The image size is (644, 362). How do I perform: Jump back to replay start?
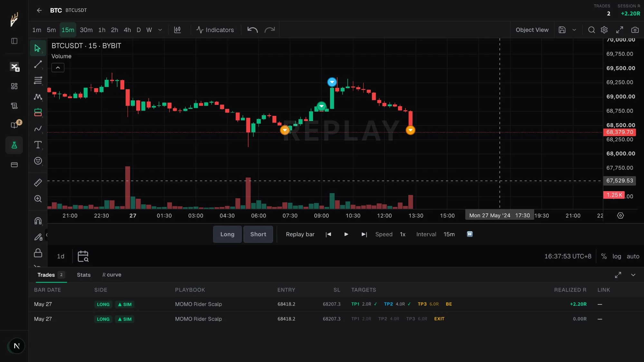(328, 234)
